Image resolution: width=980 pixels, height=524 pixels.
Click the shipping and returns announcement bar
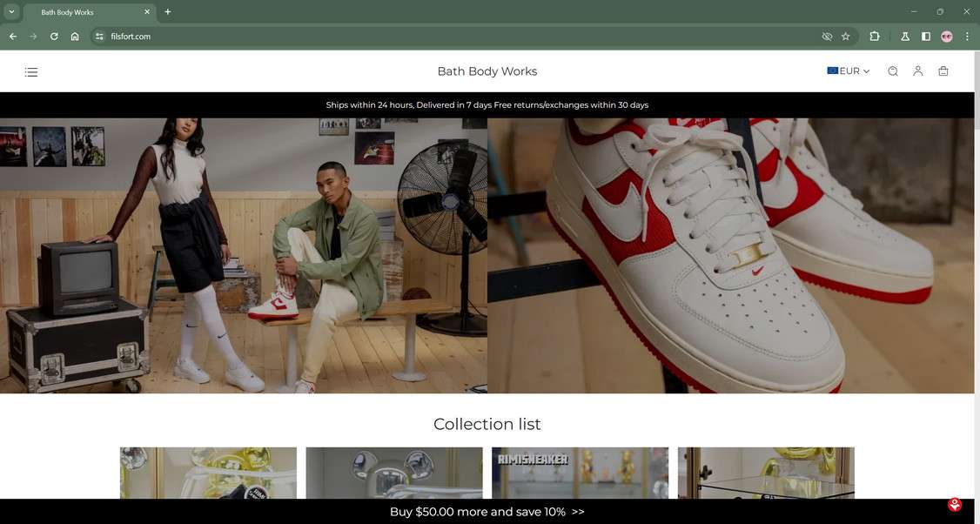(487, 105)
